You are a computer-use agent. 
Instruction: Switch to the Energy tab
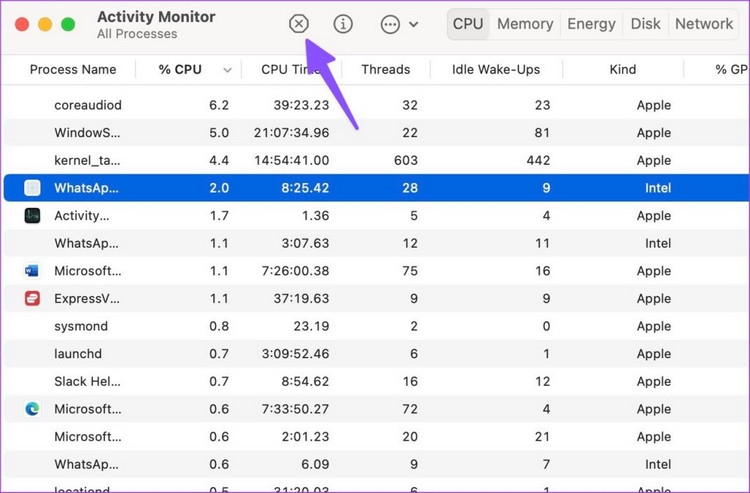point(591,24)
